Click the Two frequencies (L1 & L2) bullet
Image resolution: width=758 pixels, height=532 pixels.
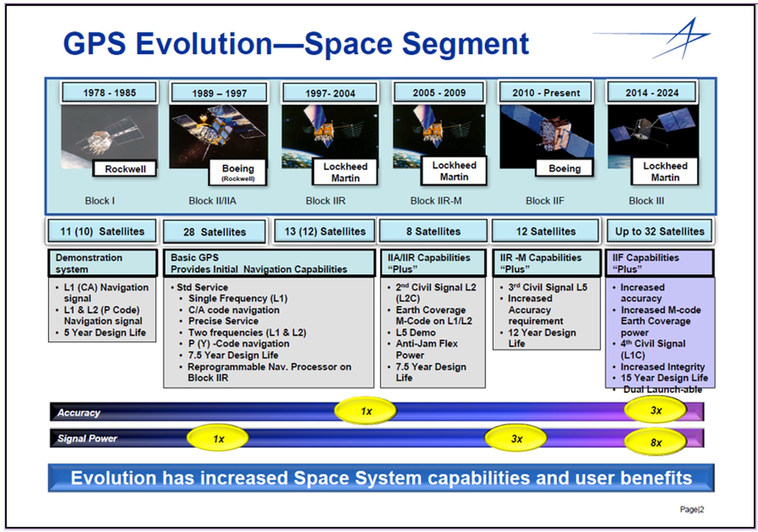[243, 332]
